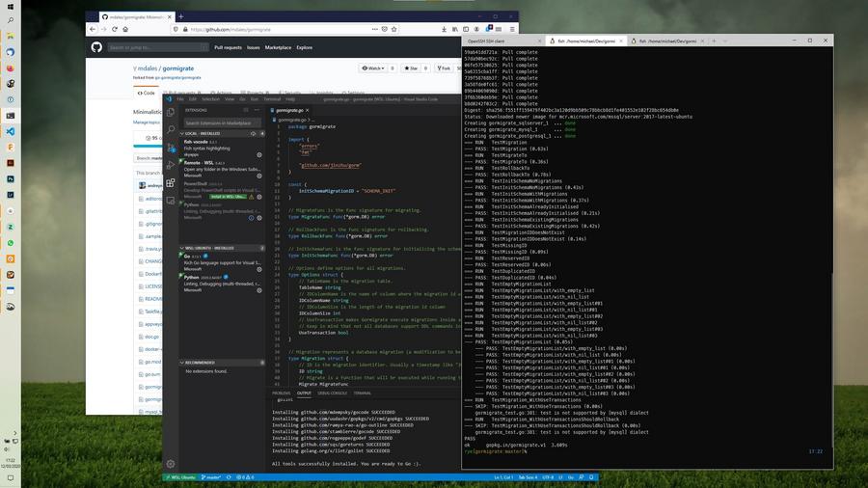Viewport: 868px width, 488px height.
Task: Bookmark this page with the star icon
Action: (x=393, y=29)
